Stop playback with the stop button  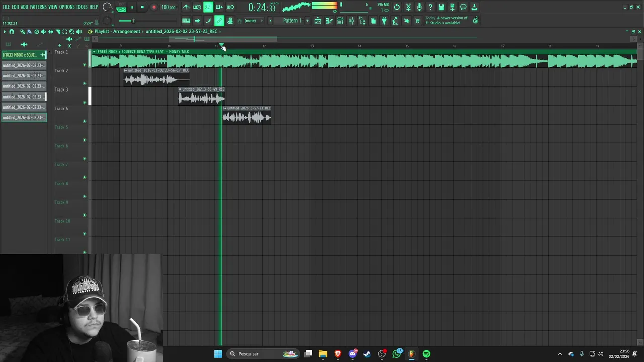tap(142, 7)
